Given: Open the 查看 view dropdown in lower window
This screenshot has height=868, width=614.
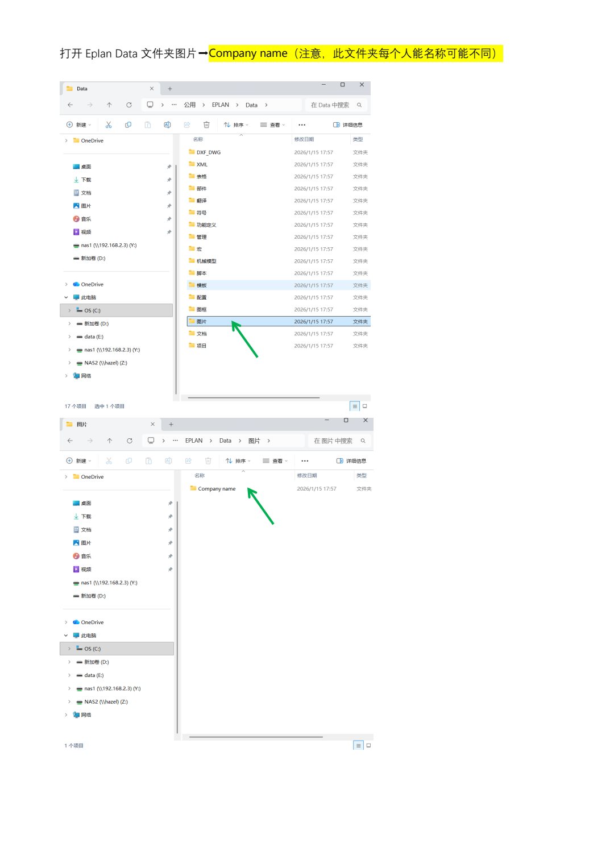Looking at the screenshot, I should click(275, 460).
